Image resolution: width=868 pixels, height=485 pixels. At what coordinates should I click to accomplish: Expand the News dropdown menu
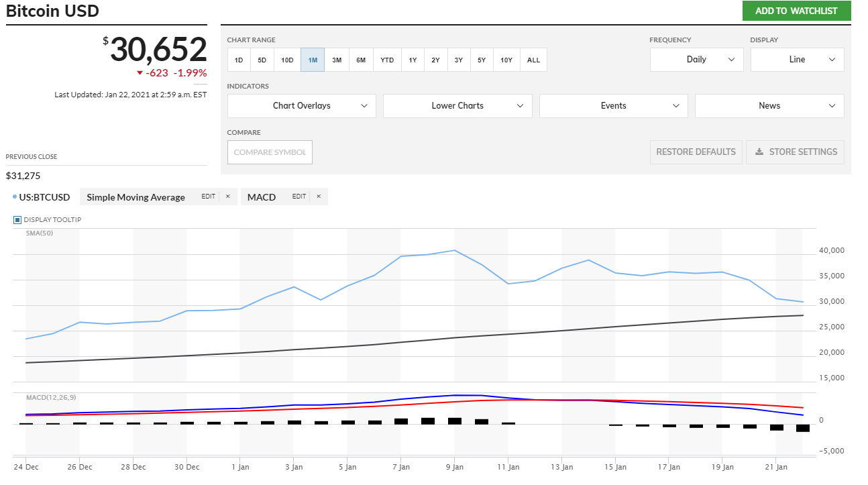[x=769, y=106]
